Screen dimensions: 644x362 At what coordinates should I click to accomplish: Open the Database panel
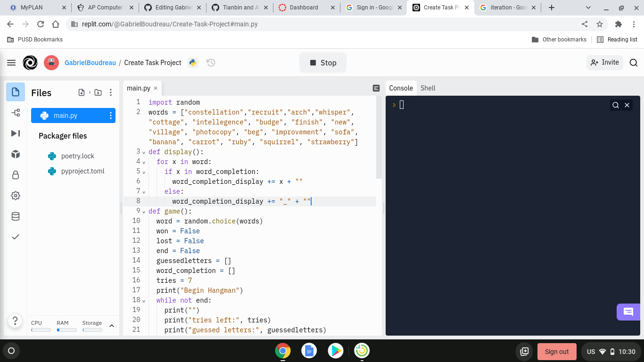coord(16,216)
